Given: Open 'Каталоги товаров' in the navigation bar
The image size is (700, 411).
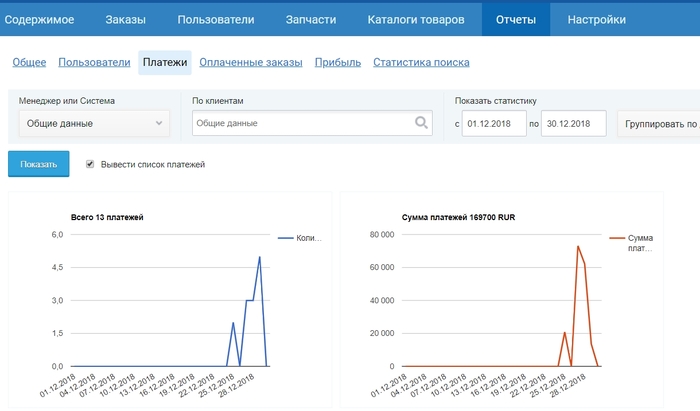Looking at the screenshot, I should (415, 19).
